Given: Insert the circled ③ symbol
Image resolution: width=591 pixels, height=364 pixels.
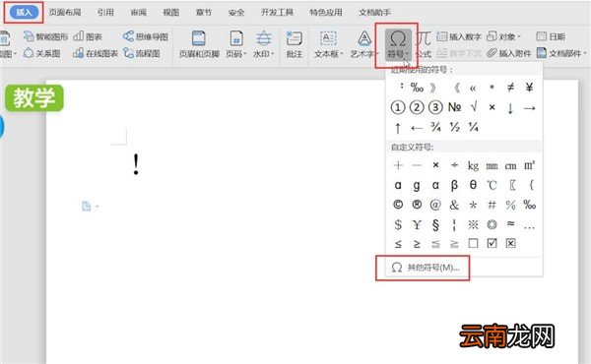Looking at the screenshot, I should pyautogui.click(x=435, y=107).
